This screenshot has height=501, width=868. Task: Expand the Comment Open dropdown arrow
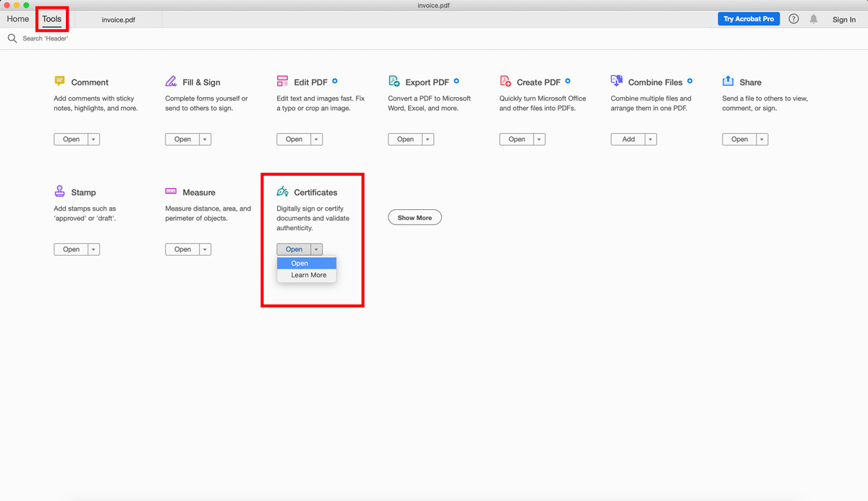click(94, 139)
